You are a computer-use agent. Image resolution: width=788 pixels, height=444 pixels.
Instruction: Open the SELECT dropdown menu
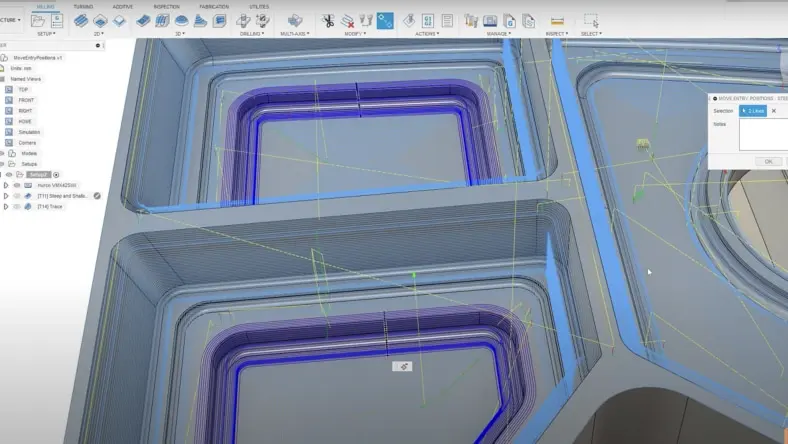591,34
